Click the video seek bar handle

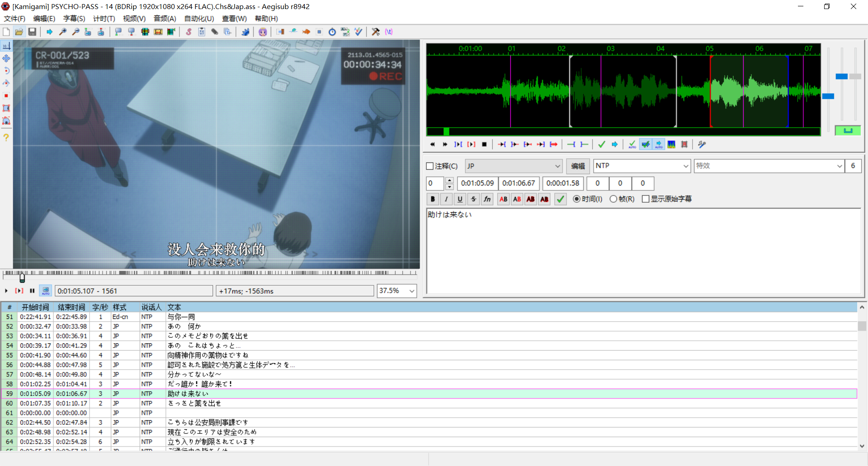click(x=22, y=277)
